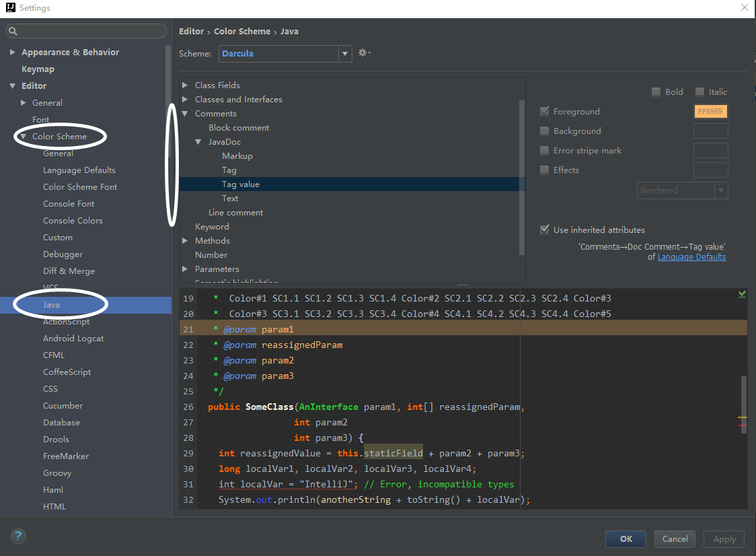Select Keymap in the settings tree

pos(38,69)
